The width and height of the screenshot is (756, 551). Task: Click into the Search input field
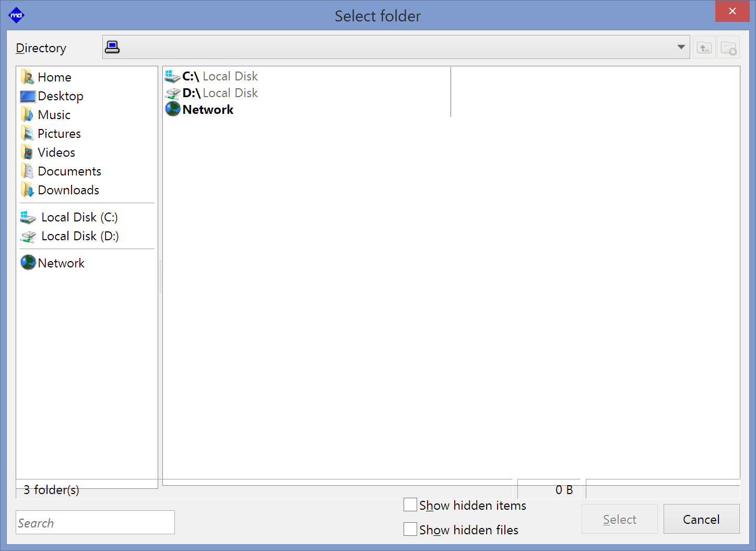tap(95, 523)
